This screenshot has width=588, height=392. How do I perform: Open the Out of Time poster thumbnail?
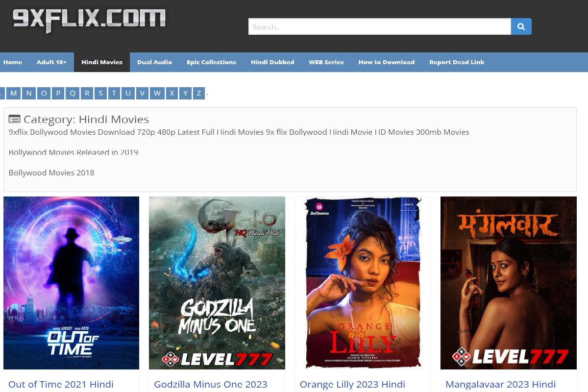point(72,283)
